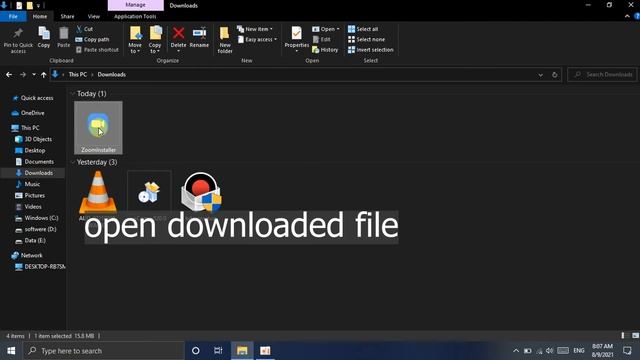640x360 pixels.
Task: Open OneDrive in sidebar
Action: [x=28, y=113]
